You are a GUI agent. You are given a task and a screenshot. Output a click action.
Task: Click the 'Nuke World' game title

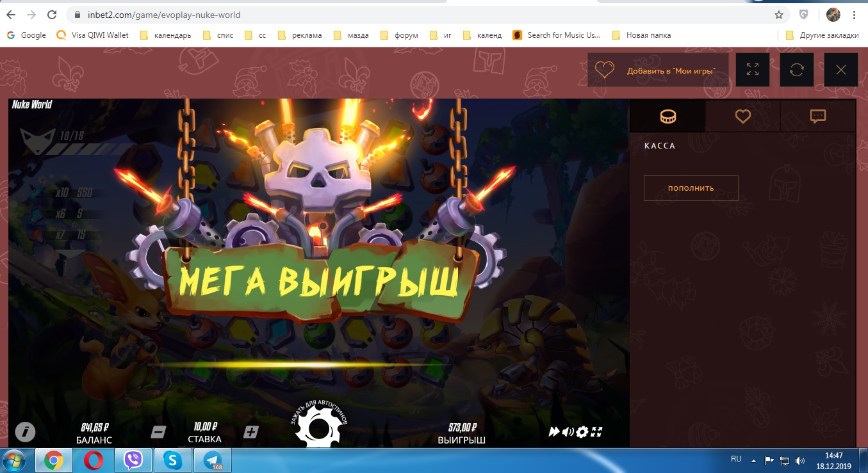(x=32, y=104)
